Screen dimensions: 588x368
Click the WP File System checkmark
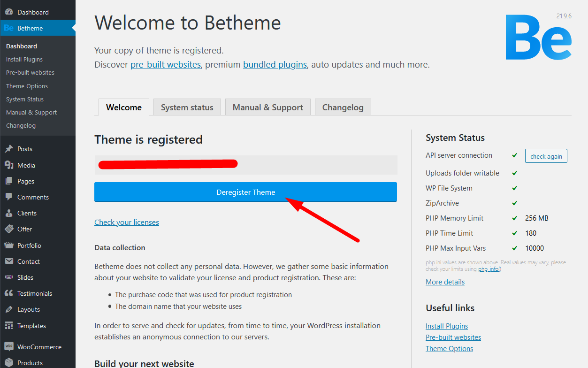point(515,188)
